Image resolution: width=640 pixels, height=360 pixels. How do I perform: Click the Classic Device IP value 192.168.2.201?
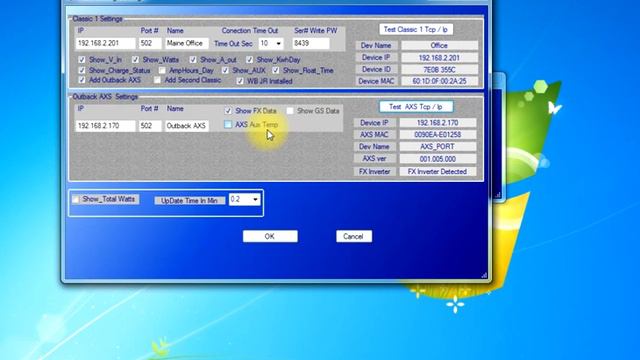[439, 58]
